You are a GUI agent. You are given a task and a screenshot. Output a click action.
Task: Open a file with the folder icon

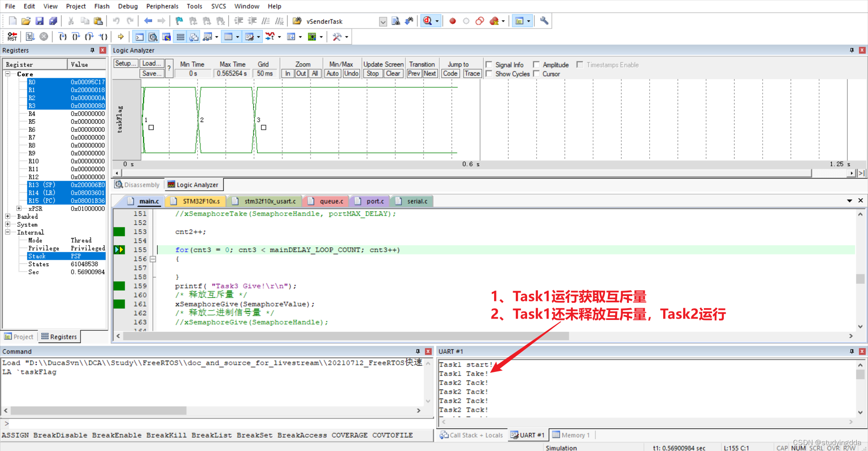point(26,21)
